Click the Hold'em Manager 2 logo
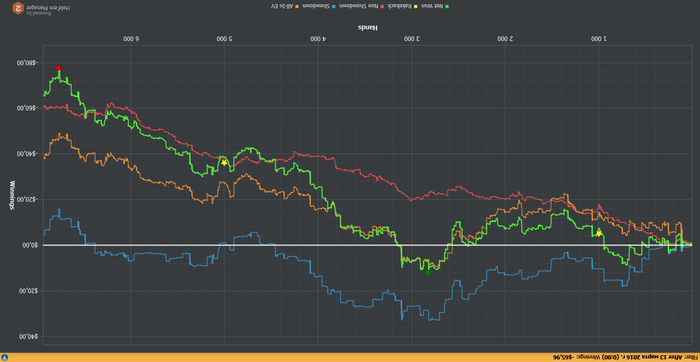700x362 pixels. pos(18,8)
